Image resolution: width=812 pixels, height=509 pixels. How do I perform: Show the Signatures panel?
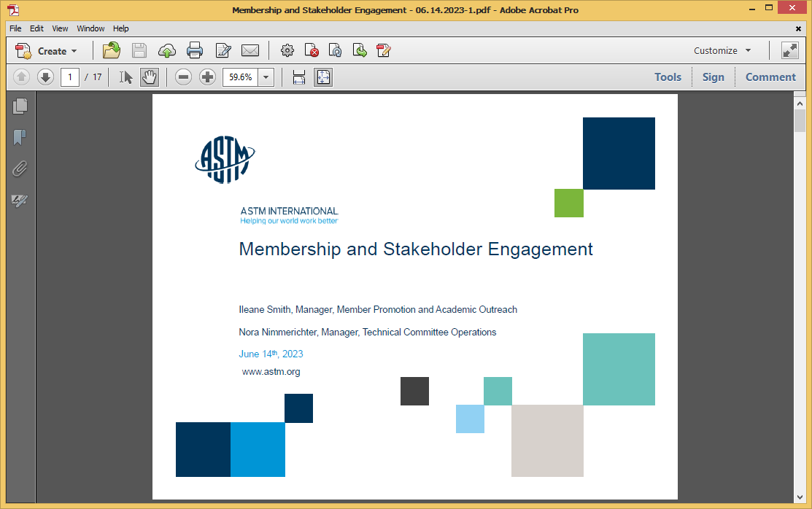click(20, 201)
